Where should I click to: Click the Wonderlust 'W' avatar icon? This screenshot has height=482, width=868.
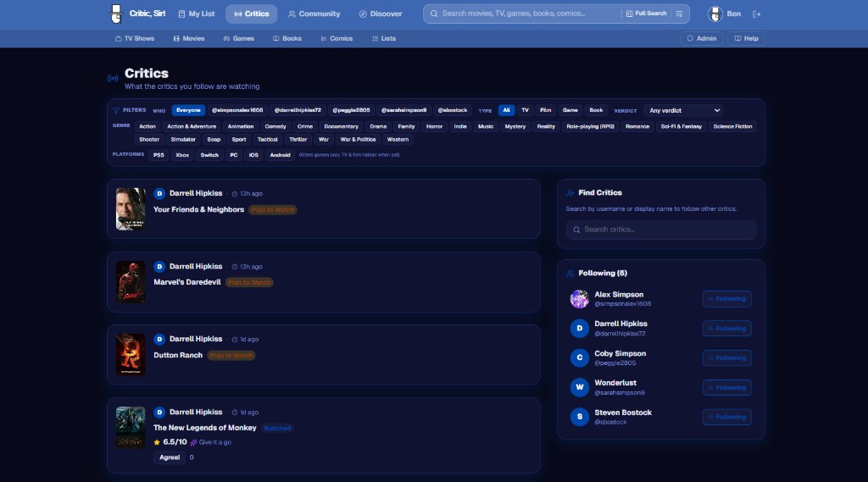click(x=580, y=387)
